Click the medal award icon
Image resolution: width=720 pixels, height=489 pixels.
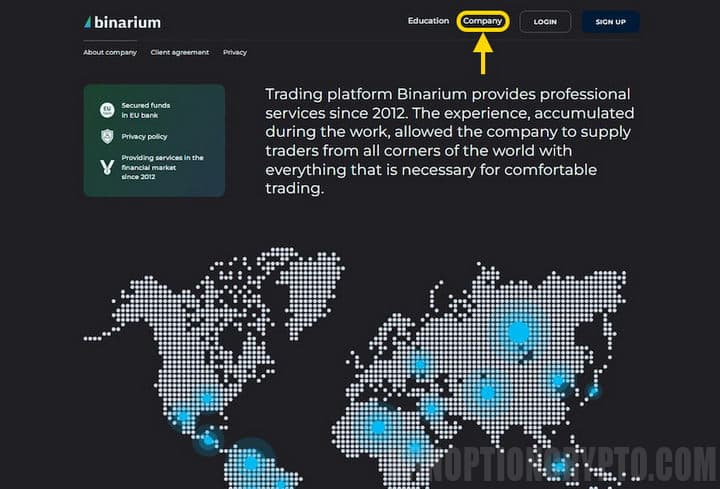click(107, 167)
